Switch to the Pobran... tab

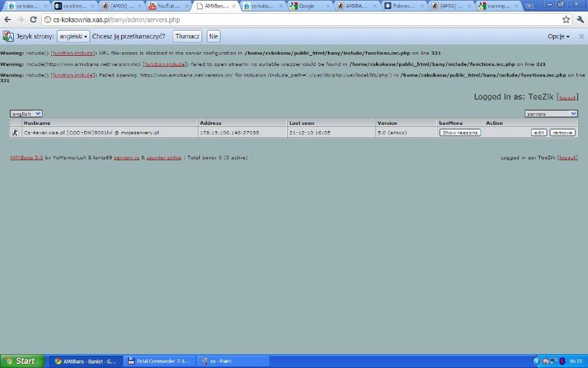(x=404, y=6)
